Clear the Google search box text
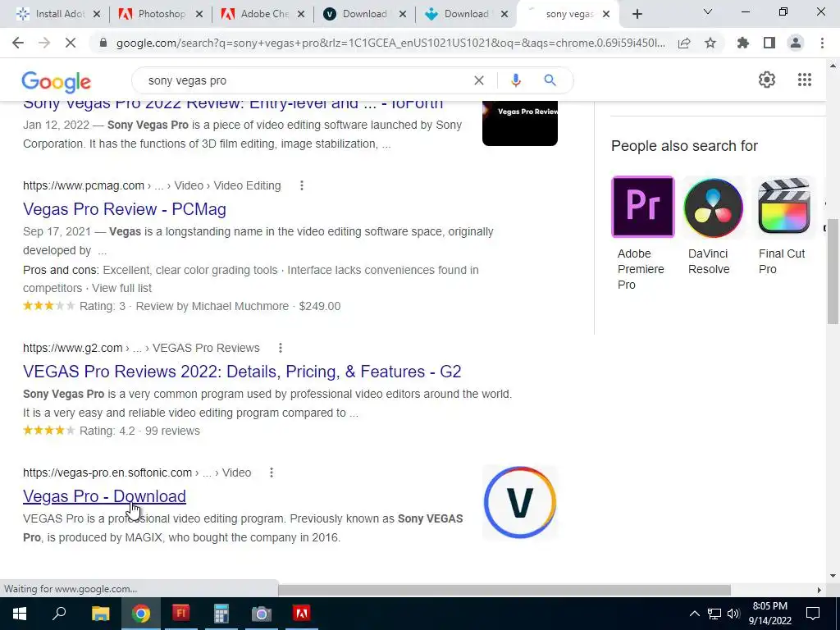The height and width of the screenshot is (630, 840). click(479, 80)
